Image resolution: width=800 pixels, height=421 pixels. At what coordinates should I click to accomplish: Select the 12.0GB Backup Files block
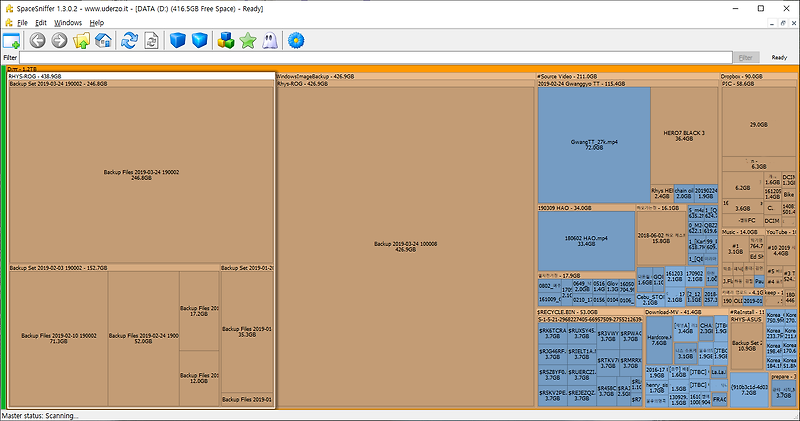point(199,378)
